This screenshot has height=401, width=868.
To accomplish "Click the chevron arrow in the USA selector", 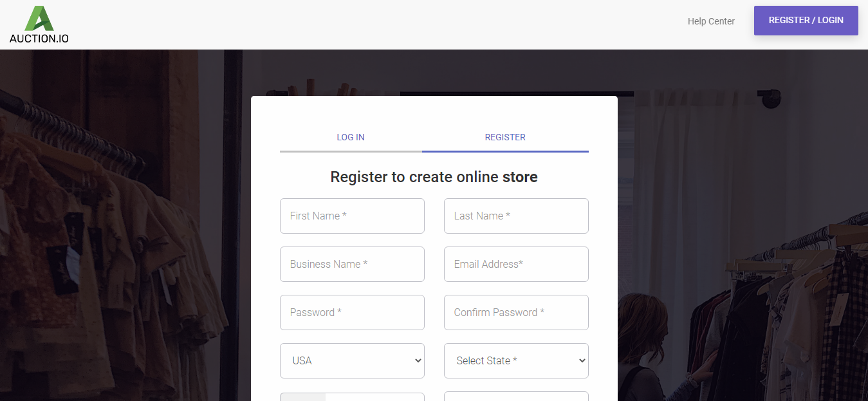I will click(x=417, y=361).
